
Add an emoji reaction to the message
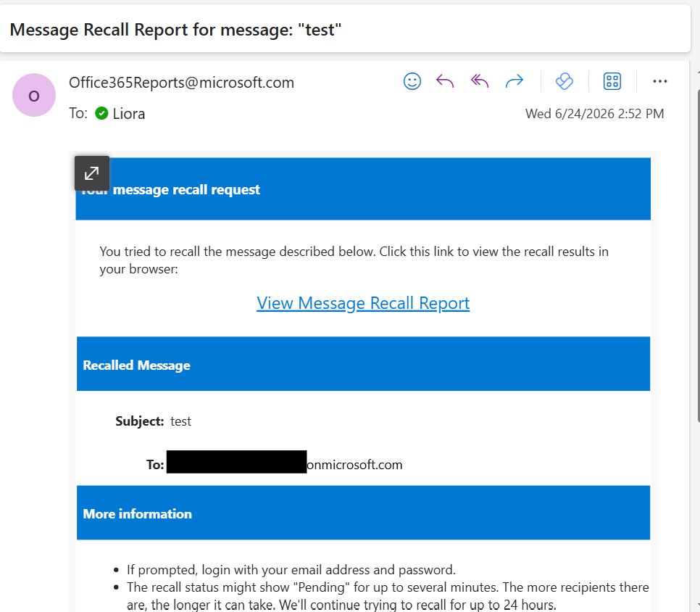tap(412, 81)
